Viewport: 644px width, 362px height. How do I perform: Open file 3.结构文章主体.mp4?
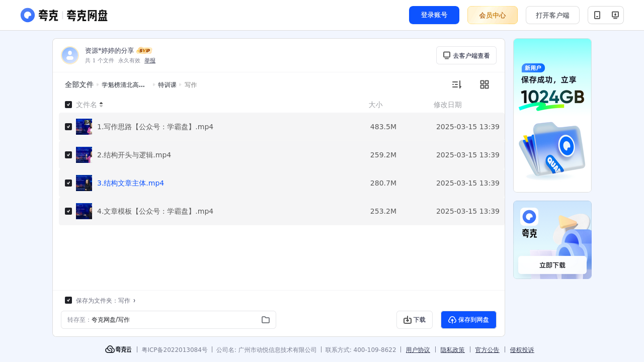(x=130, y=183)
